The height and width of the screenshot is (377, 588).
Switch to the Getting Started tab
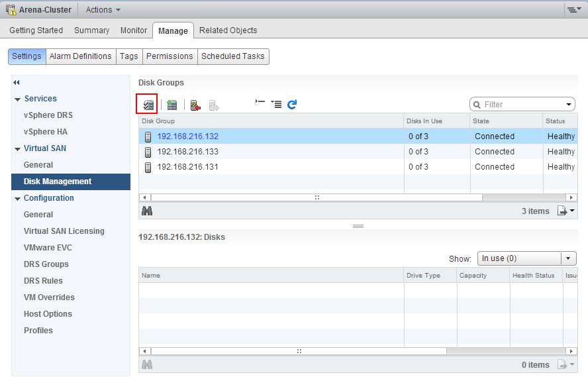tap(36, 30)
